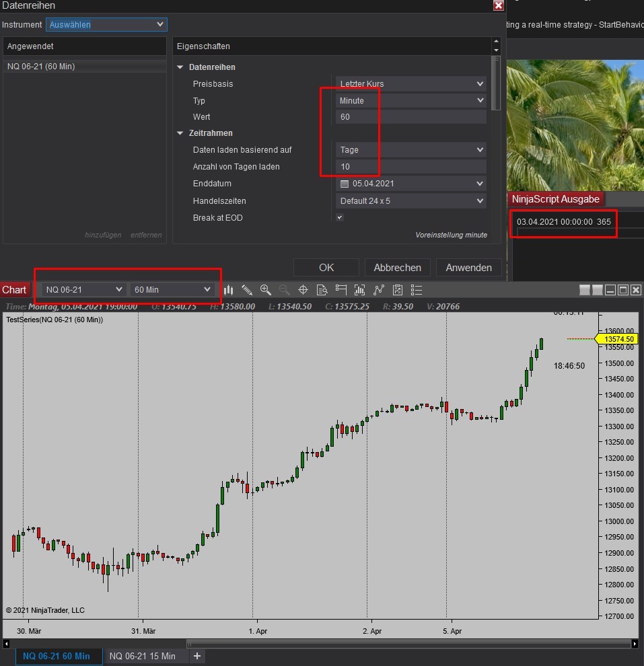Click the Voreinstellung minute link
The image size is (644, 666).
pos(451,235)
